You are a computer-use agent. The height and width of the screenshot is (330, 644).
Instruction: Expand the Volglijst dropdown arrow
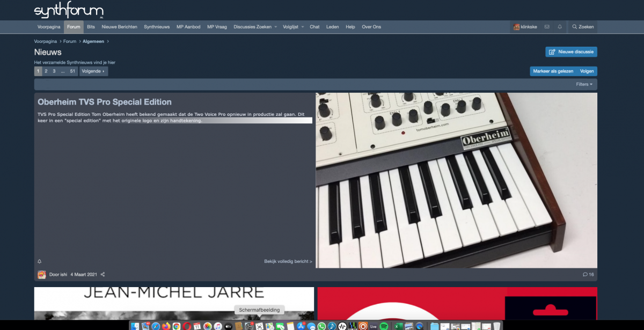tap(303, 27)
